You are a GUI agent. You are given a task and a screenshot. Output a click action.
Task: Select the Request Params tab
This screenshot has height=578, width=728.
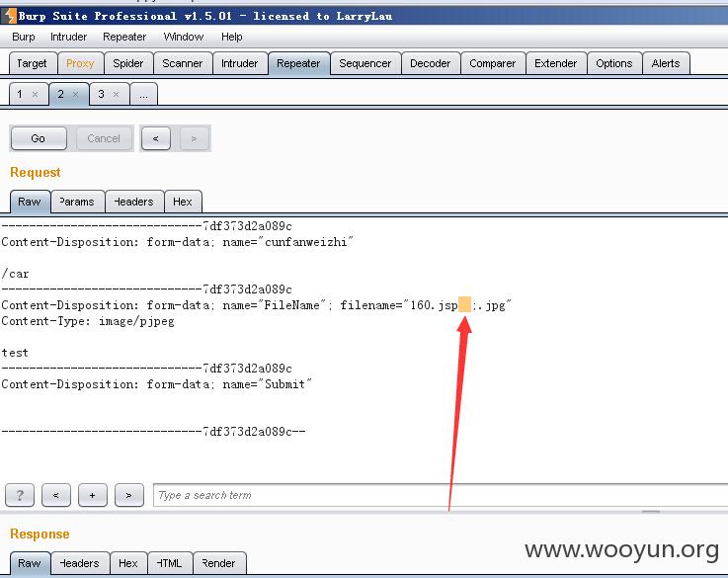[x=77, y=202]
